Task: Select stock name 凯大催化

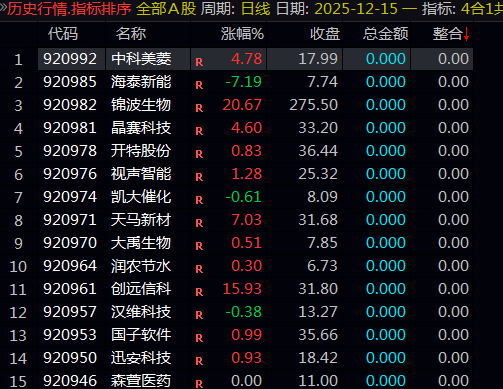Action: [141, 197]
